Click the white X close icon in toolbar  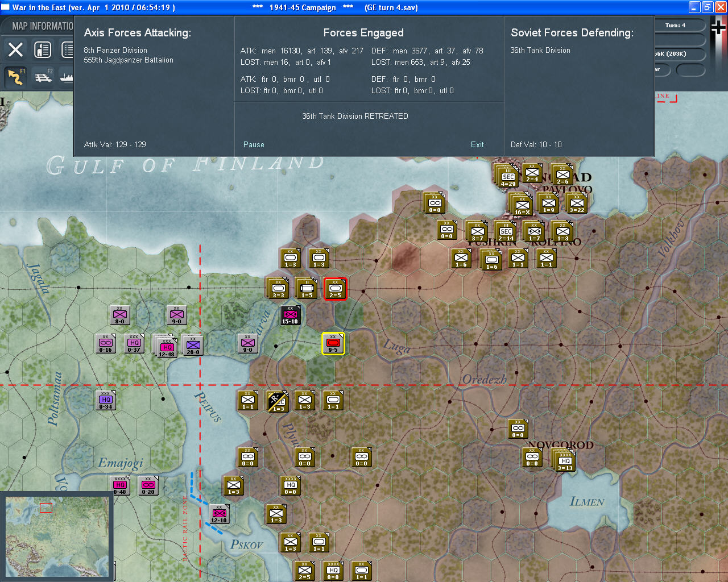click(16, 50)
